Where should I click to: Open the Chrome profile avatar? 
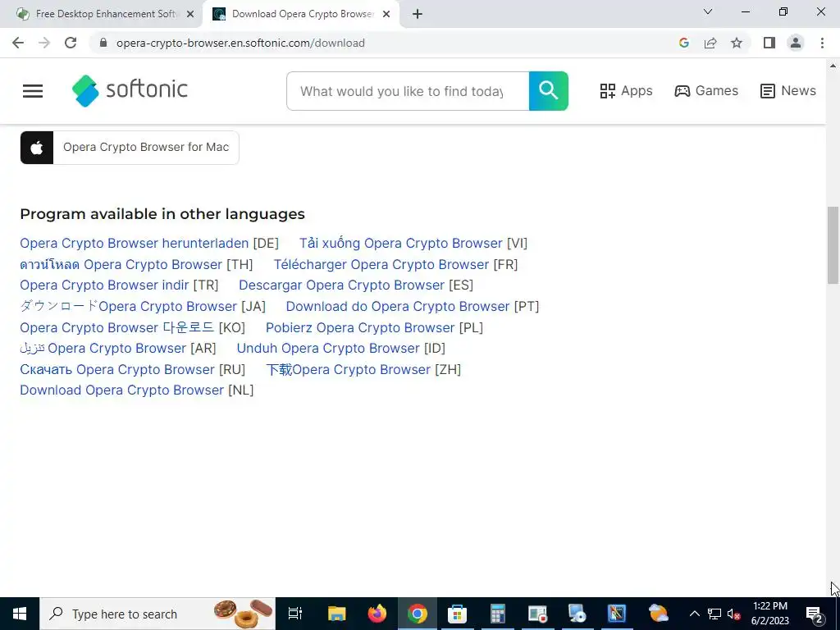point(796,43)
